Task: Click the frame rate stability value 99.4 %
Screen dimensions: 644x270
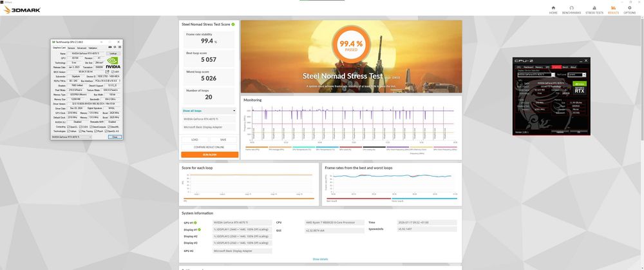Action: click(x=209, y=41)
